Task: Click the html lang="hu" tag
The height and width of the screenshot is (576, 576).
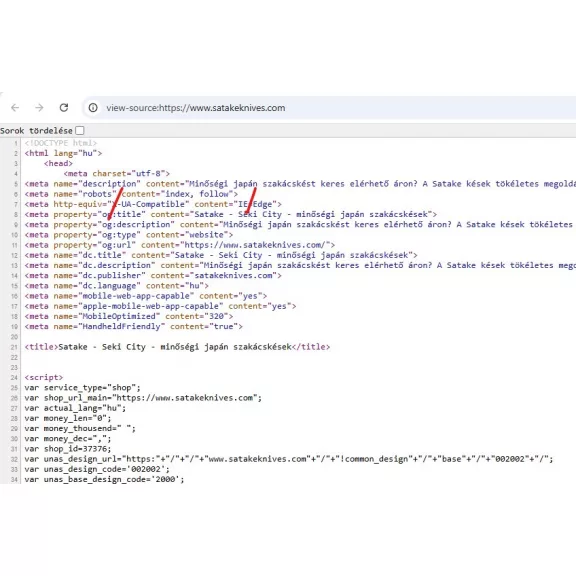Action: pos(63,153)
